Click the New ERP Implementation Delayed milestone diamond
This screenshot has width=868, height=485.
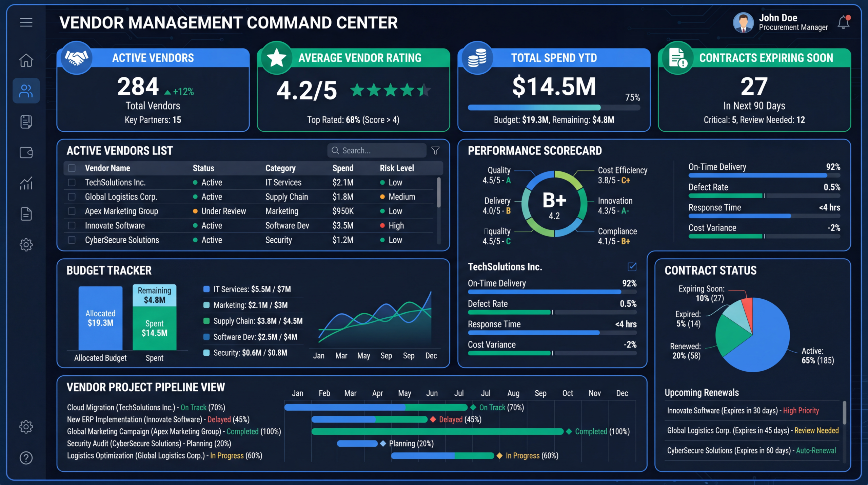[x=433, y=419]
